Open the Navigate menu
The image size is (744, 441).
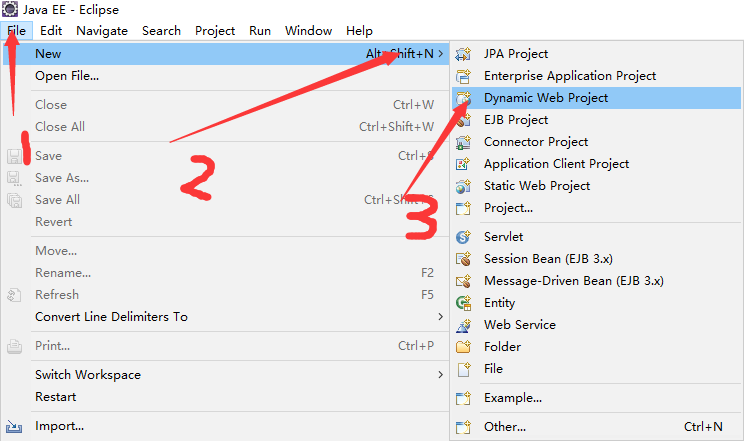(102, 31)
